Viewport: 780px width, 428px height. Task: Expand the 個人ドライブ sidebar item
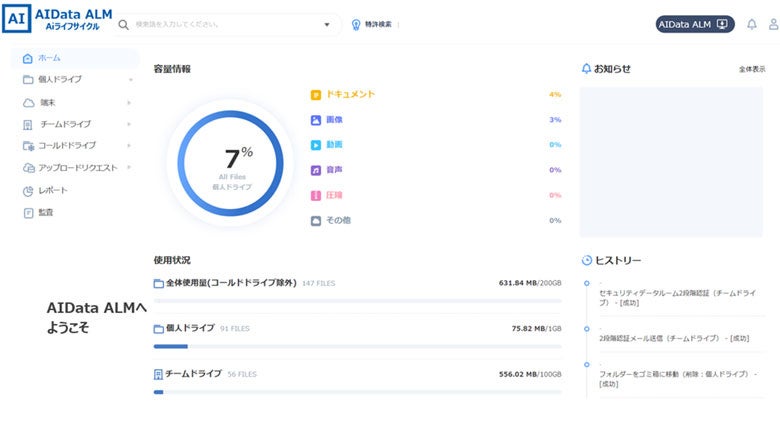coord(130,79)
